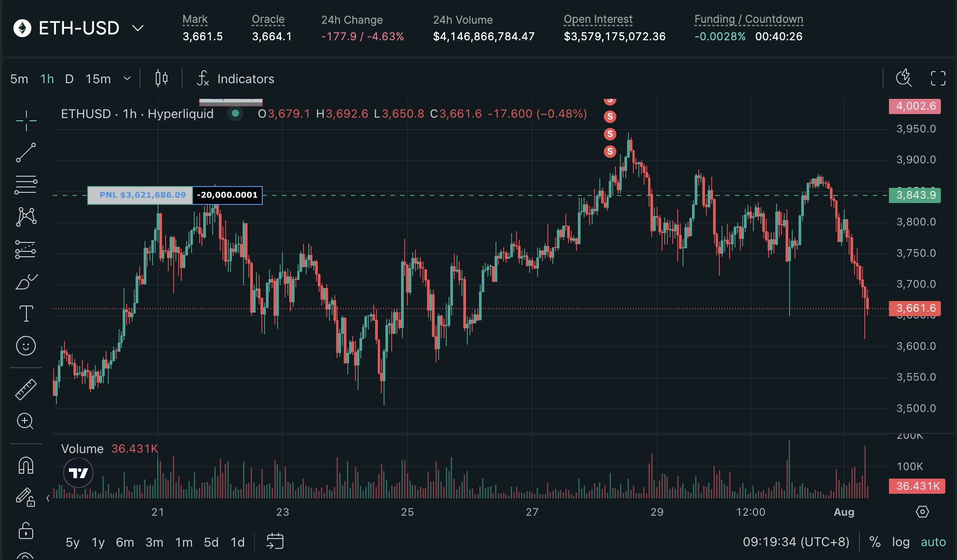Switch to the 5m timeframe
The height and width of the screenshot is (560, 957).
point(19,79)
